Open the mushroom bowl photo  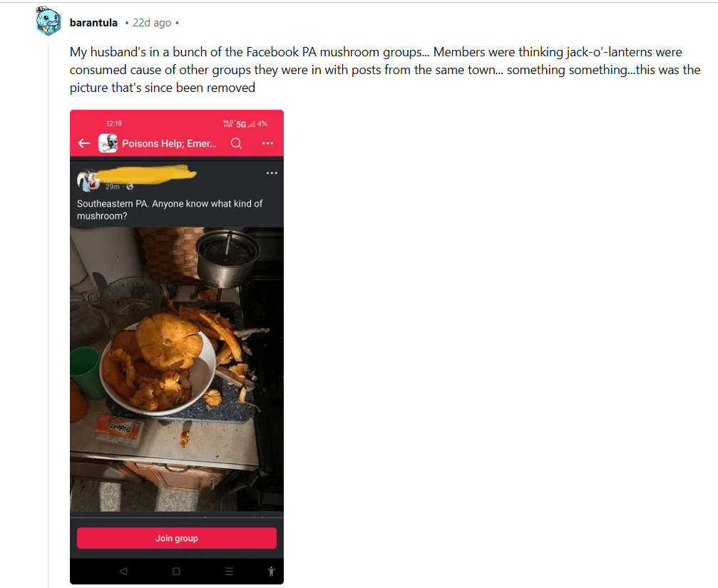(x=176, y=369)
